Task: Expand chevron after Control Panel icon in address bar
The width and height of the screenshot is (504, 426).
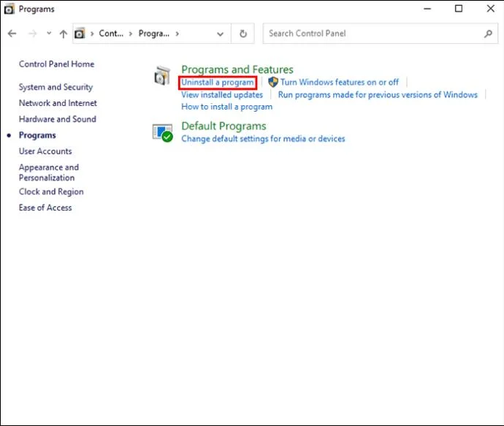Action: [x=92, y=34]
